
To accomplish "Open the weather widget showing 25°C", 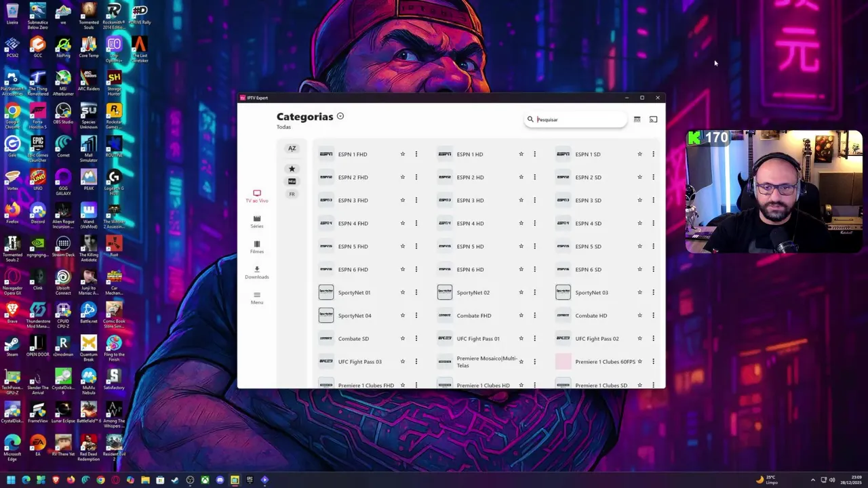I will click(768, 480).
